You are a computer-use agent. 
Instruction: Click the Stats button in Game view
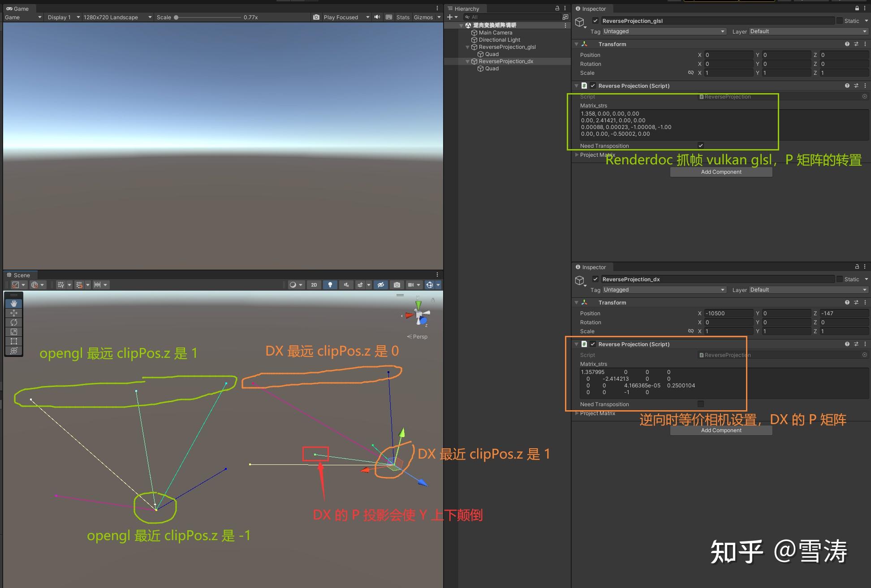tap(402, 17)
